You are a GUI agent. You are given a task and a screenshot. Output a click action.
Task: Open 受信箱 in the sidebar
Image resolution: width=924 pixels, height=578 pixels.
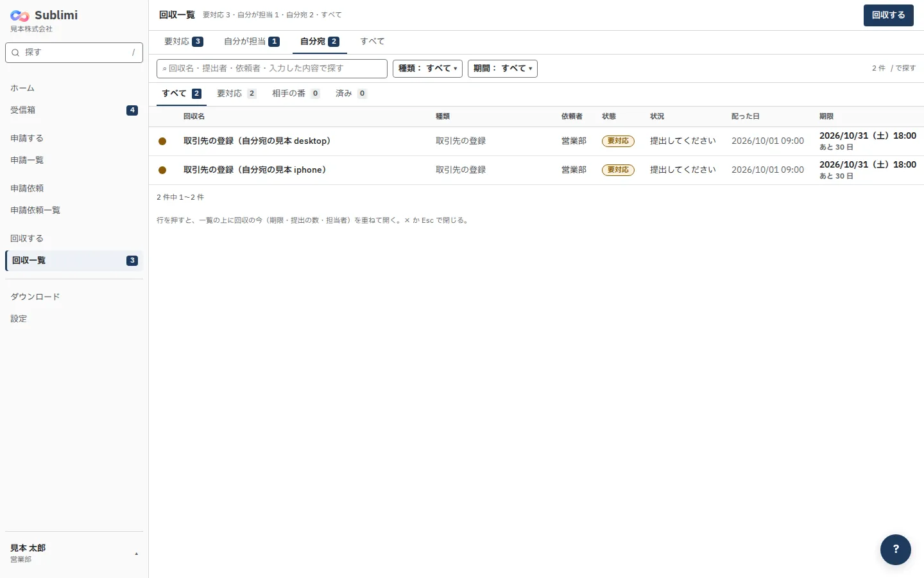[x=74, y=110]
